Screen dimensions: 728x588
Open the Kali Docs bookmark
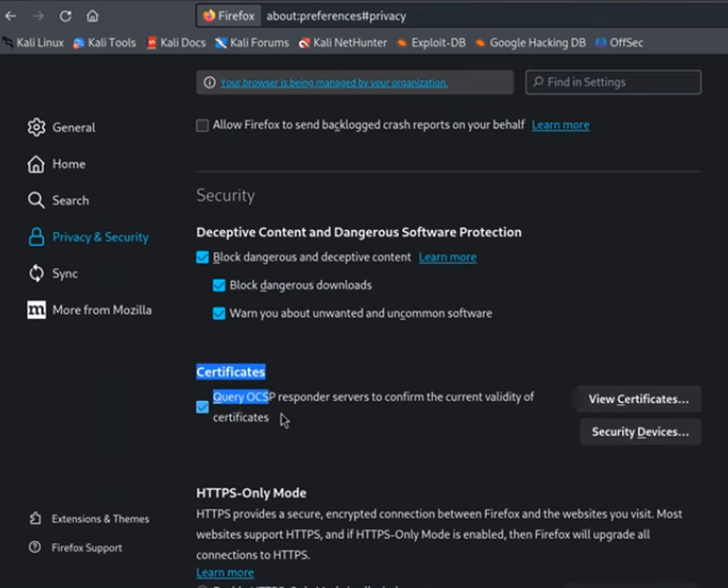coord(176,43)
